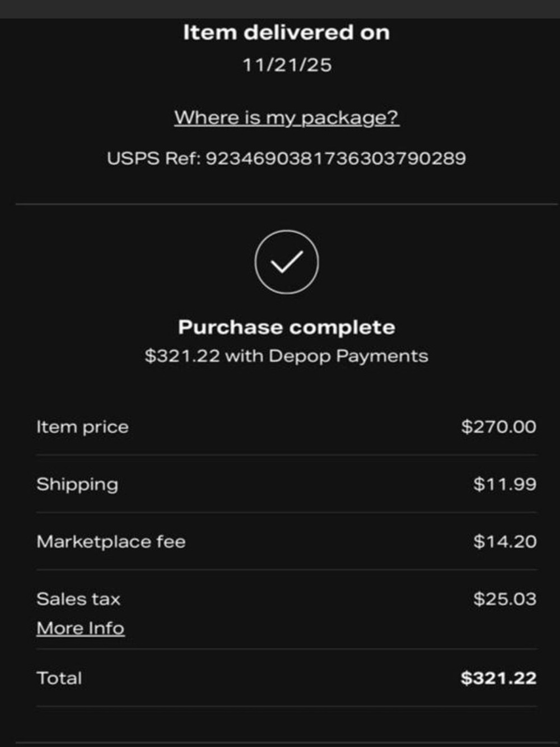Click the divider line below USPS reference
This screenshot has height=747, width=560.
pyautogui.click(x=287, y=205)
